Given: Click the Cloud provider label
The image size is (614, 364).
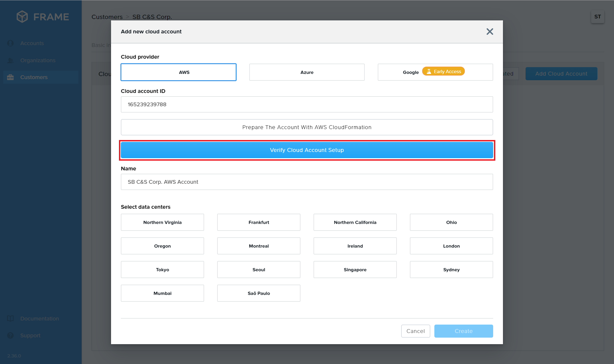Looking at the screenshot, I should (140, 57).
